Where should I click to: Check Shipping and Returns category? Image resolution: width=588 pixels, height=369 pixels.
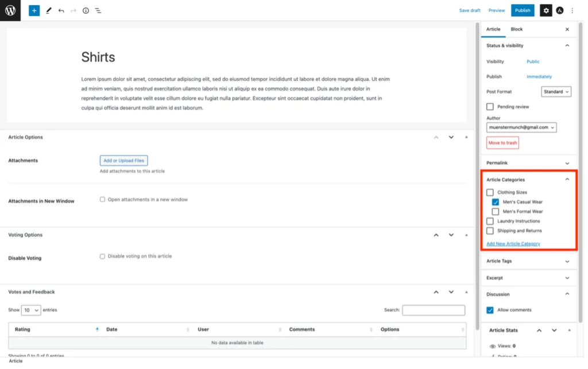click(490, 231)
